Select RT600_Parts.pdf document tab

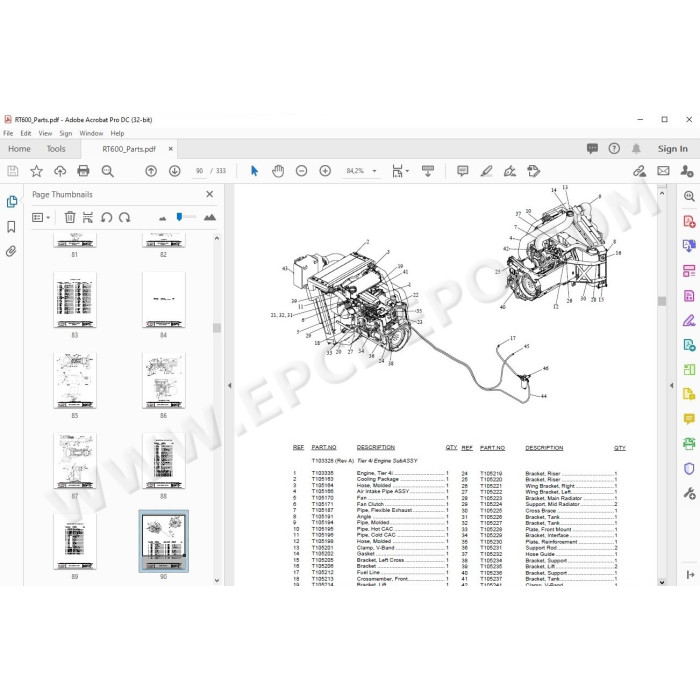129,149
